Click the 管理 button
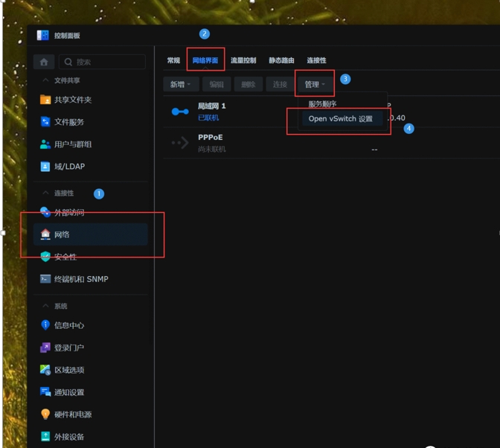The image size is (500, 448). click(x=314, y=84)
